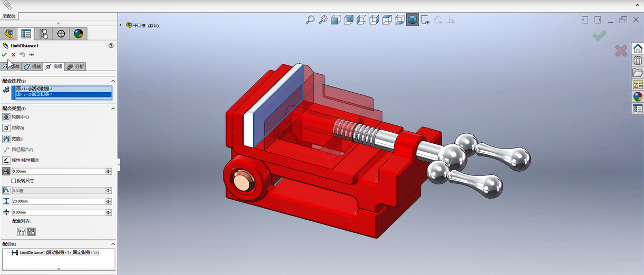Open Appearances color ball in task pane
644x275 pixels.
[638, 97]
